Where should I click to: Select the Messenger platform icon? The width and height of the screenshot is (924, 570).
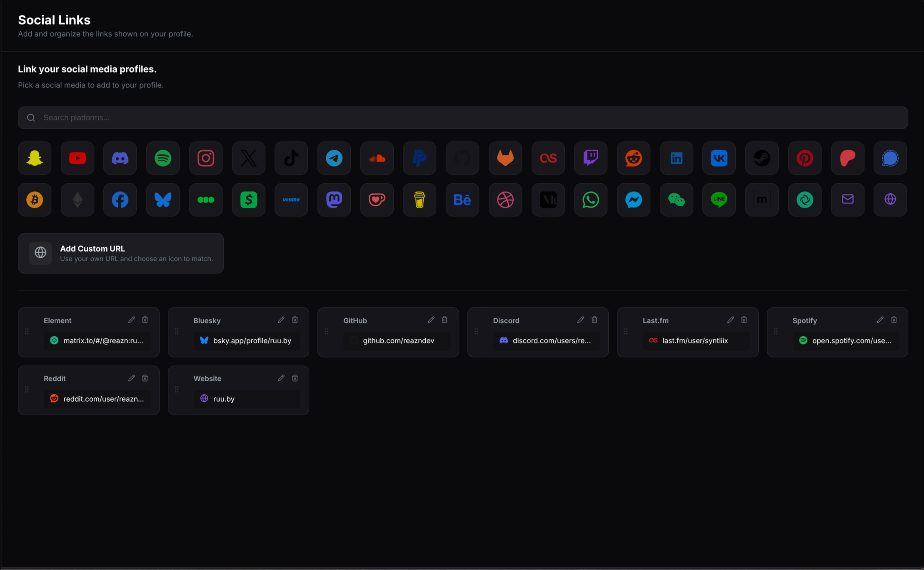point(634,200)
